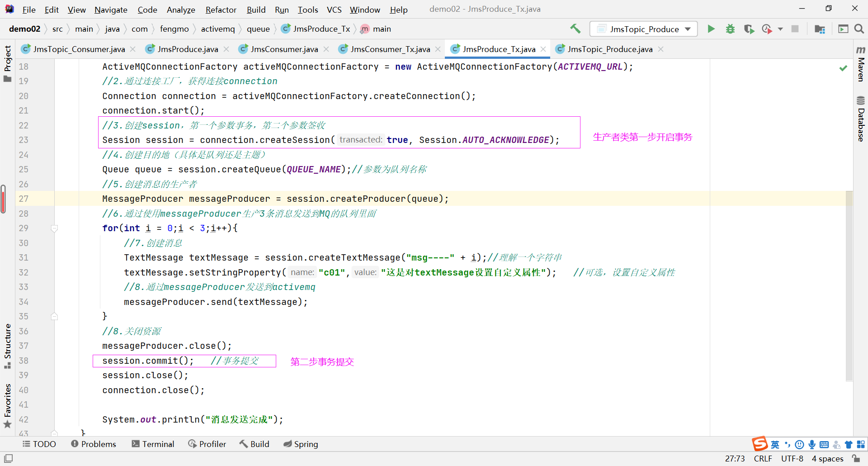Screen dimensions: 868x466
Task: Switch to JmsTopic_Consumer.java tab
Action: pos(79,49)
